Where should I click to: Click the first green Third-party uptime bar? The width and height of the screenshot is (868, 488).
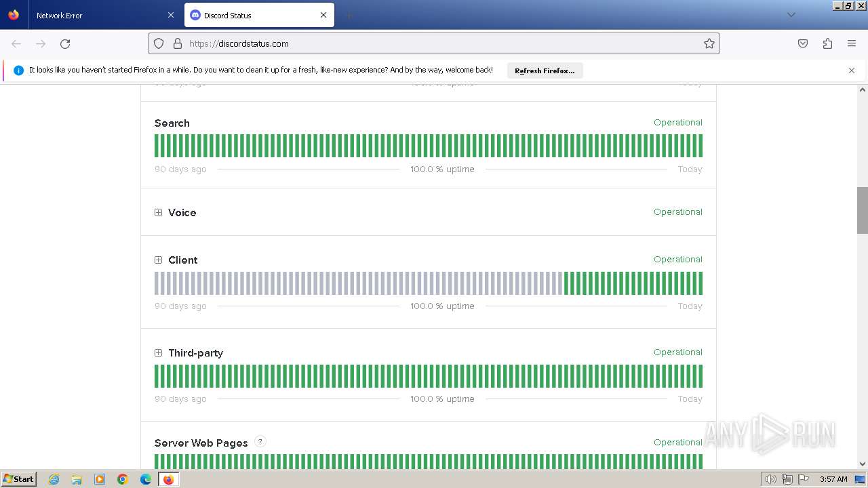coord(157,376)
